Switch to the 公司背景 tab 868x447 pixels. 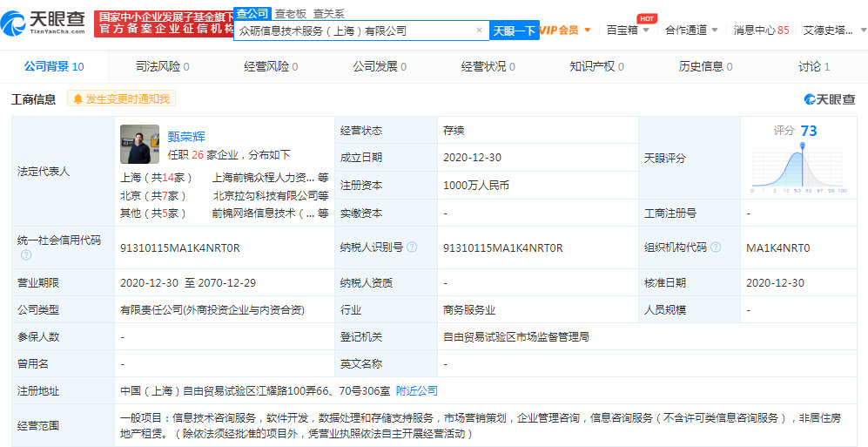[x=54, y=66]
